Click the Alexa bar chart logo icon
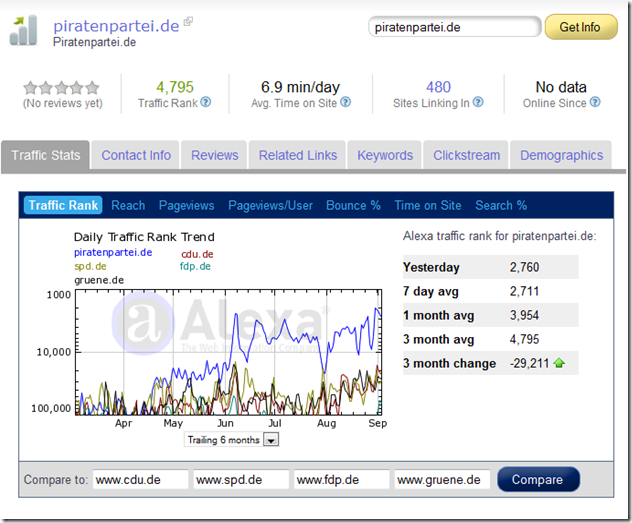Viewport: 632px width, 523px height. point(23,31)
